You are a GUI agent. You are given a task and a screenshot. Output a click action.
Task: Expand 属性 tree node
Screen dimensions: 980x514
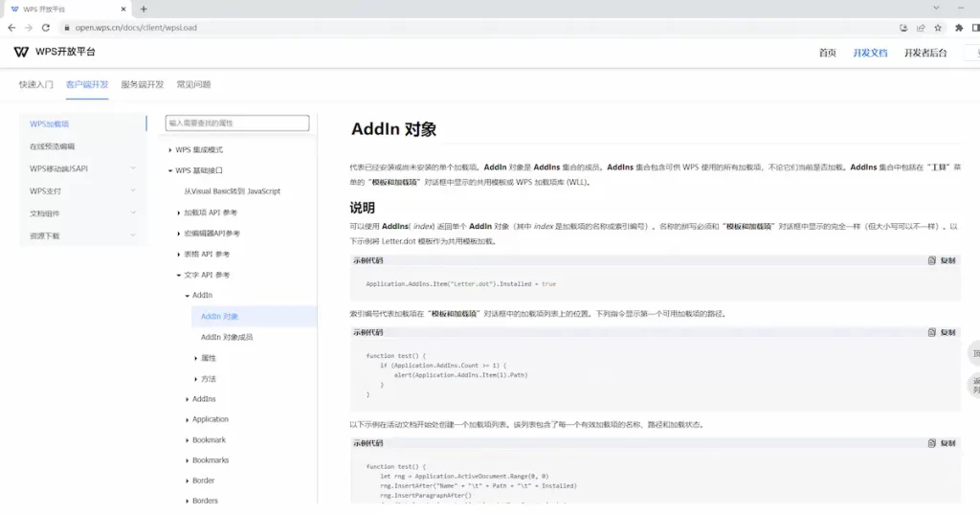195,358
